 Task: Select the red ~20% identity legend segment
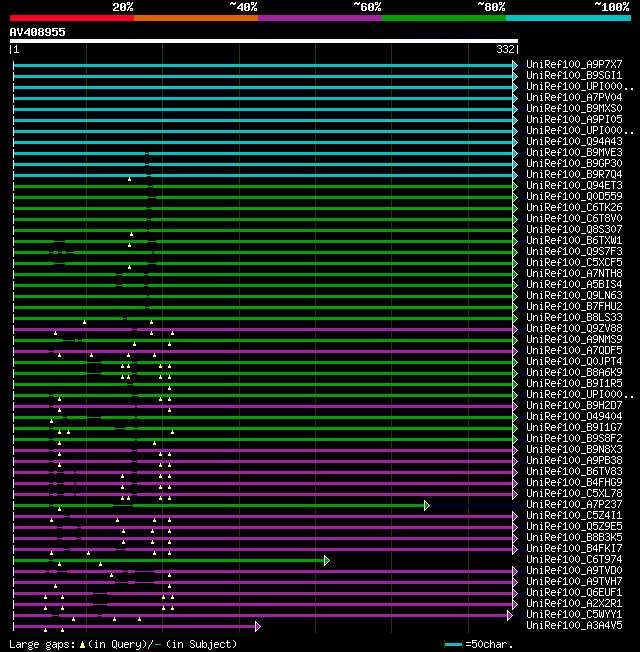pyautogui.click(x=72, y=18)
